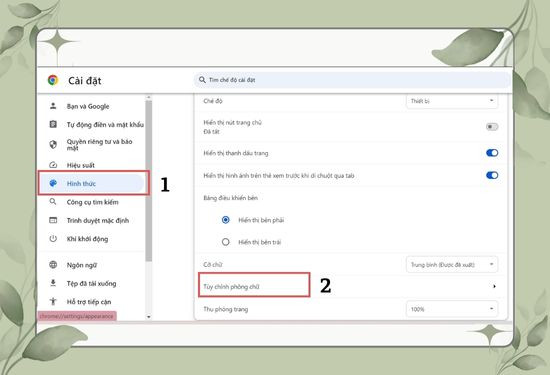Open the Thu phóng trang 100% dropdown
550x375 pixels.
(452, 309)
